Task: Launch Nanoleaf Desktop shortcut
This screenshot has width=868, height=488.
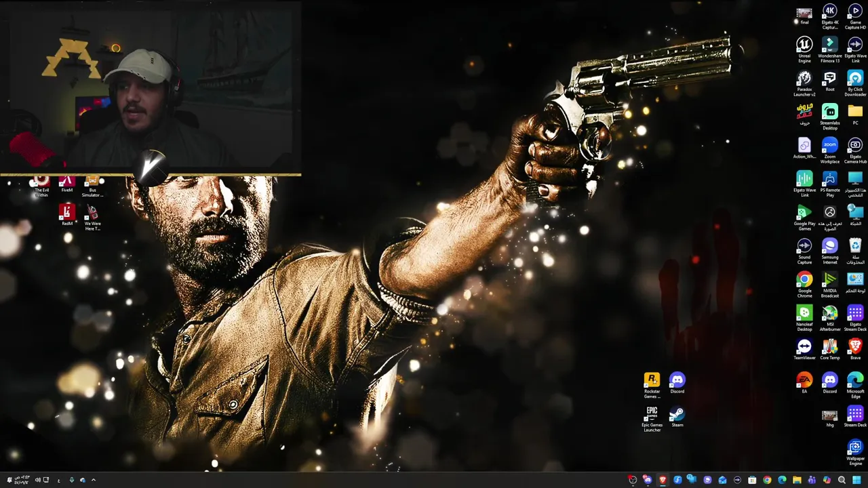Action: pyautogui.click(x=804, y=317)
